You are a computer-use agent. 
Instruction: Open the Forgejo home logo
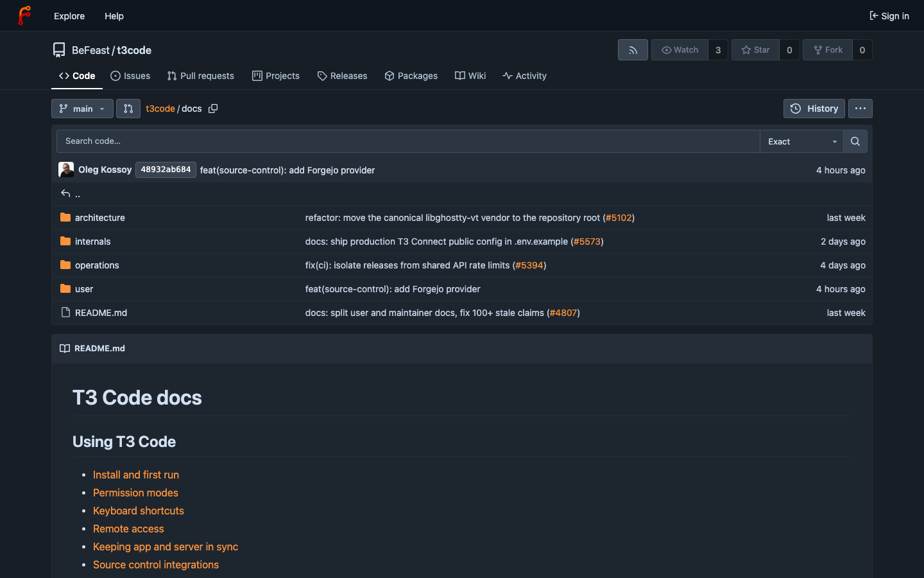(x=24, y=15)
